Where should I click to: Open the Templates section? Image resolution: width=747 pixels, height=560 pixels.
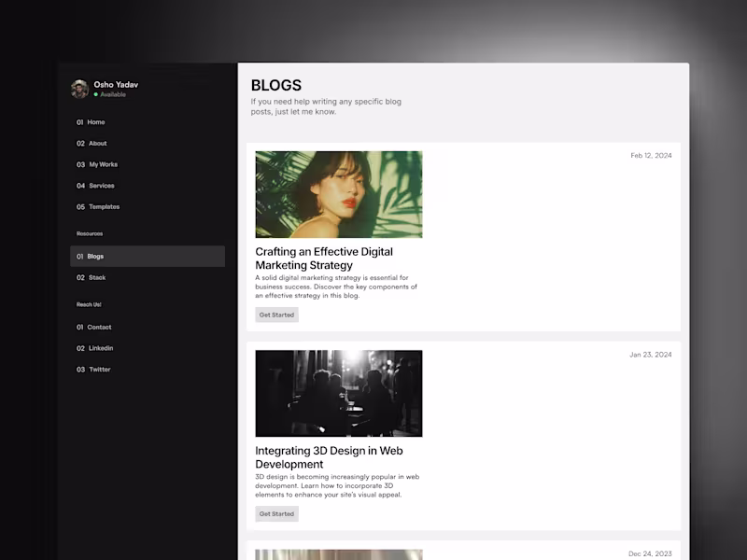coord(98,207)
